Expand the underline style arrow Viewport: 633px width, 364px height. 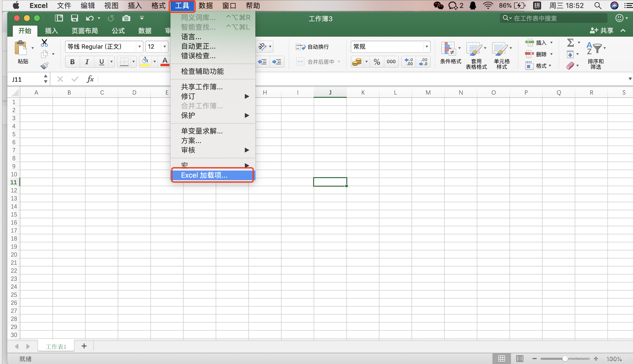111,62
